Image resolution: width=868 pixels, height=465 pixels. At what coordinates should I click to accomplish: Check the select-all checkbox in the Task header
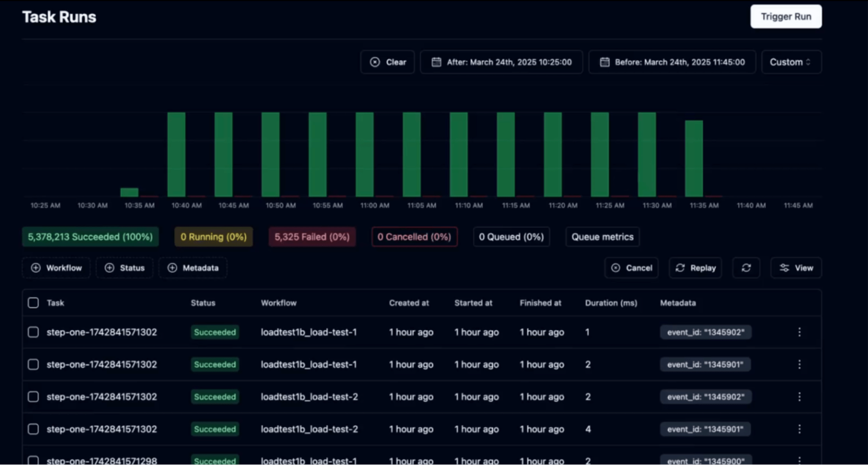click(x=33, y=303)
